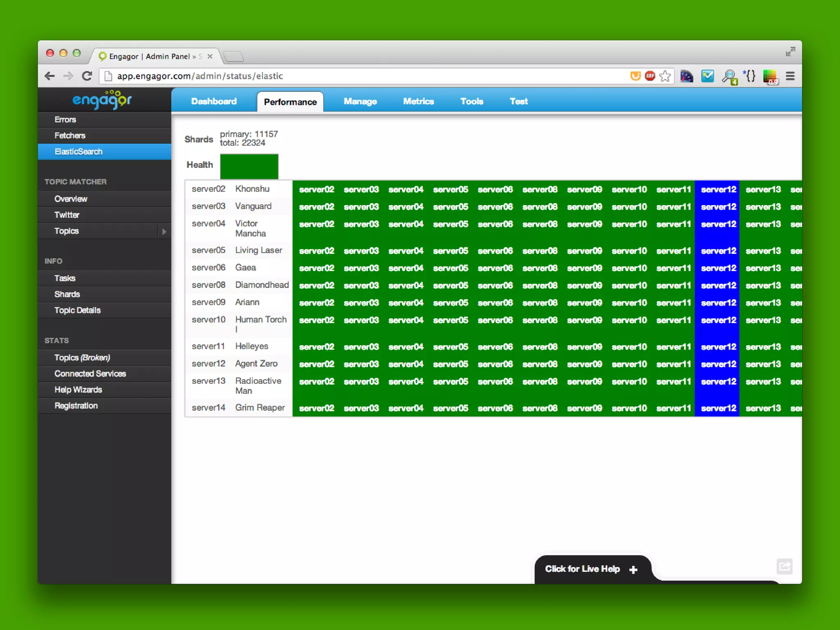Close the Engagor Admin Panel tab

210,57
